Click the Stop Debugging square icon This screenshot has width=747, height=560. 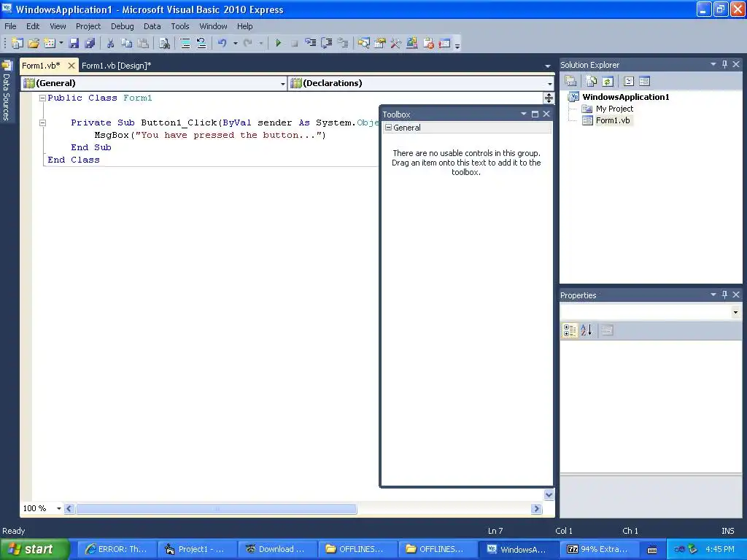(x=295, y=43)
